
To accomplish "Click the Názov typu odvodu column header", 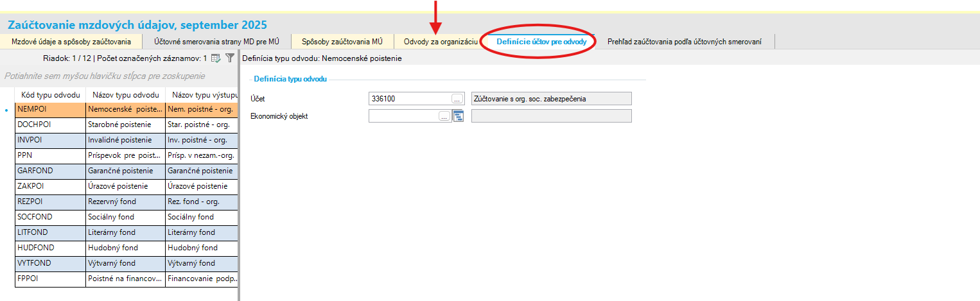I will (125, 95).
